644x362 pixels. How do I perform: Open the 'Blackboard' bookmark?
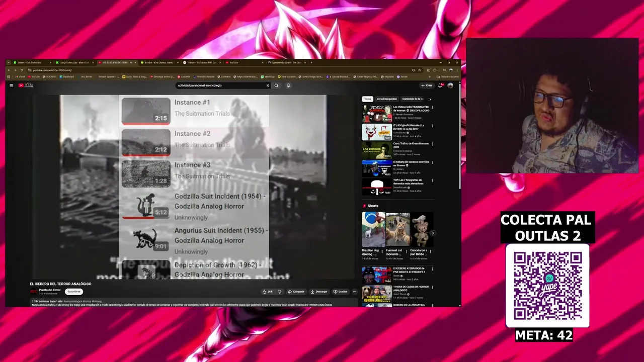(67, 76)
